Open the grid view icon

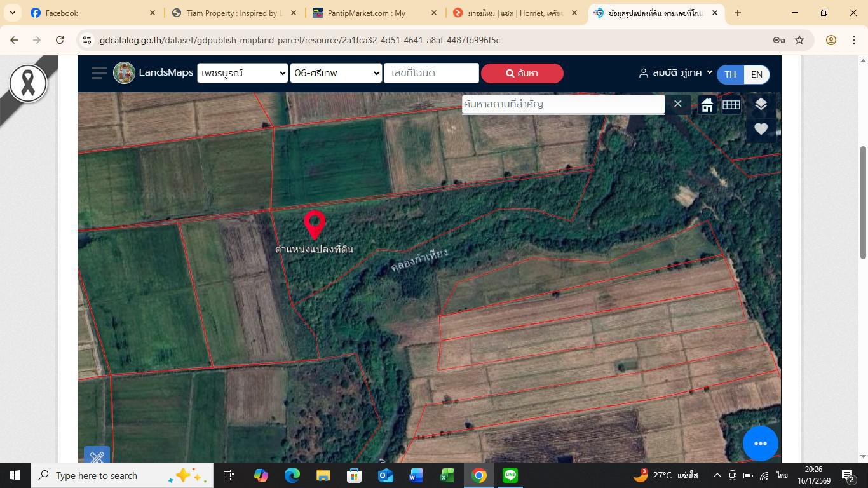[x=731, y=105]
